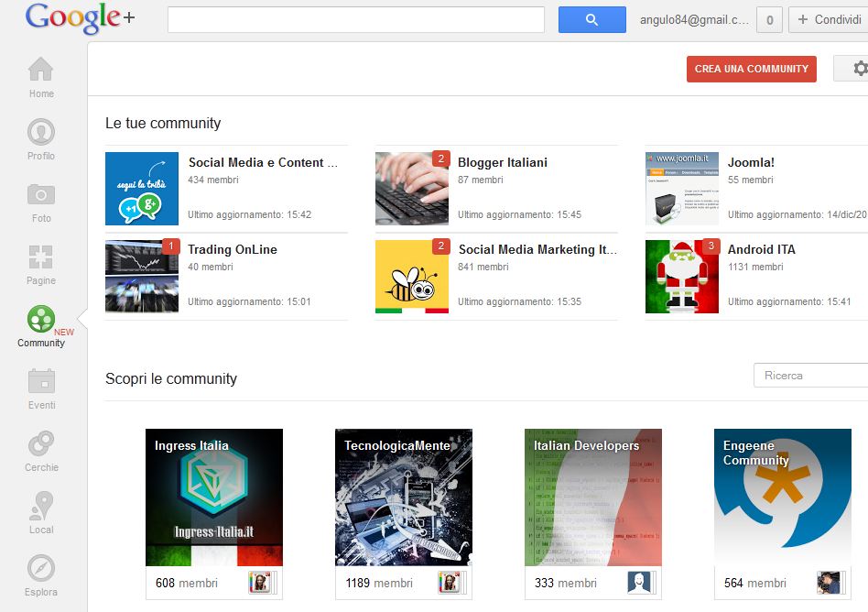Open notifications counter showing 0
Image resolution: width=868 pixels, height=612 pixels.
tap(769, 20)
